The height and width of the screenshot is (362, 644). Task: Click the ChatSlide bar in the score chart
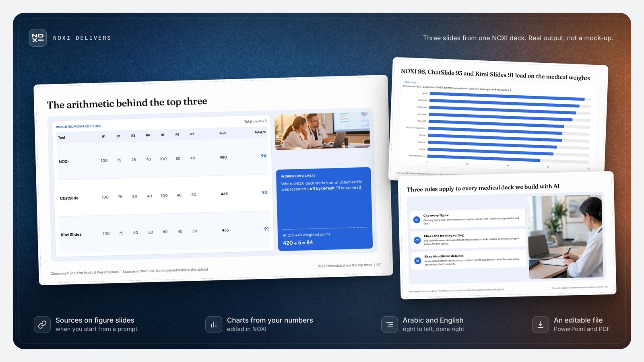(x=504, y=103)
